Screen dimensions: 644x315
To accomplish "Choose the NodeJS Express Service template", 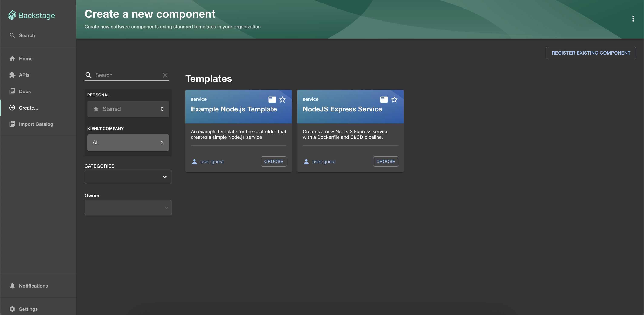I will [x=385, y=161].
